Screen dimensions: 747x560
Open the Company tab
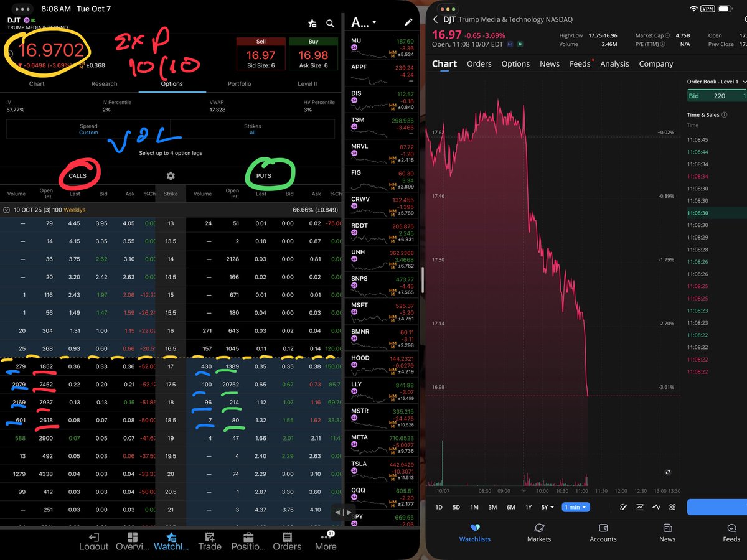click(x=656, y=63)
